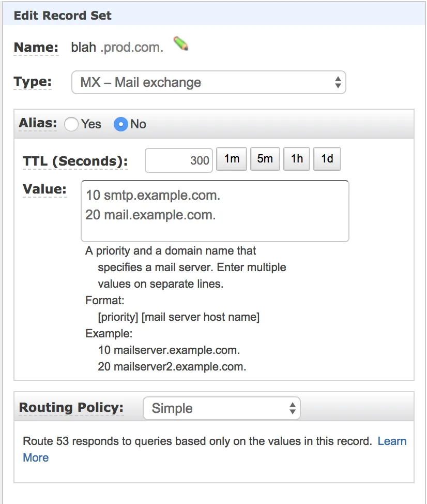The height and width of the screenshot is (504, 427).
Task: Click the 'Edit Record Set' panel header
Action: tap(63, 16)
